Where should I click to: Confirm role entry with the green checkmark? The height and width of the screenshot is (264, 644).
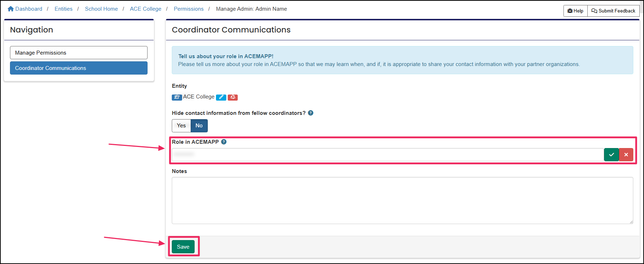point(612,154)
